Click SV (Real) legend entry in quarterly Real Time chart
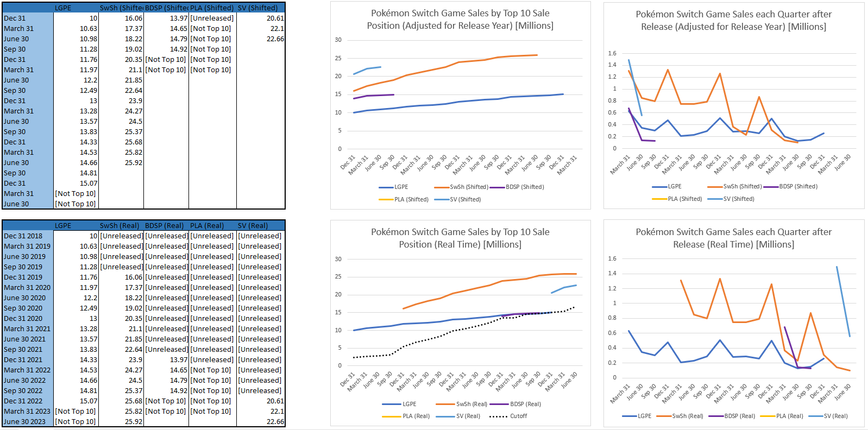 (828, 416)
